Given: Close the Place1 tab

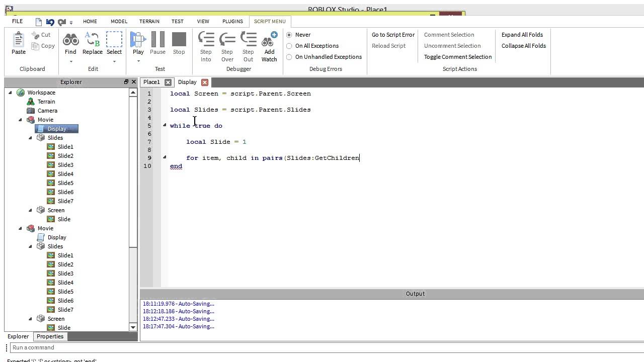Looking at the screenshot, I should pos(168,82).
